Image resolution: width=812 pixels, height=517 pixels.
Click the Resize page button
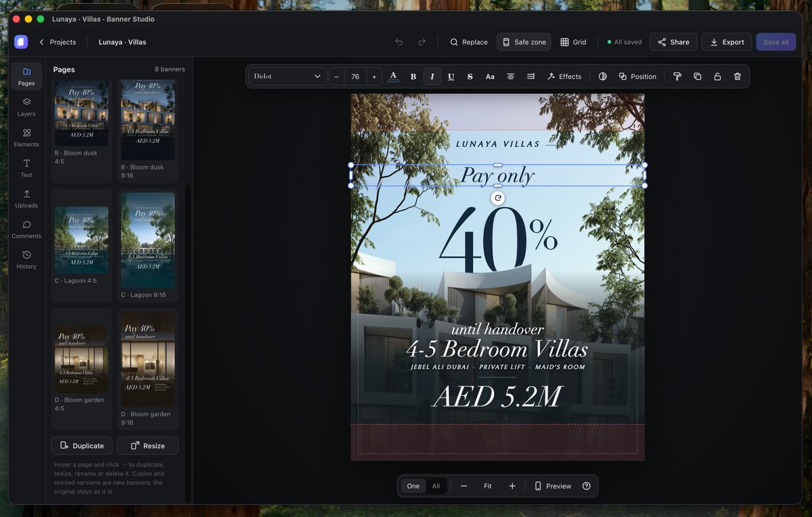click(148, 445)
